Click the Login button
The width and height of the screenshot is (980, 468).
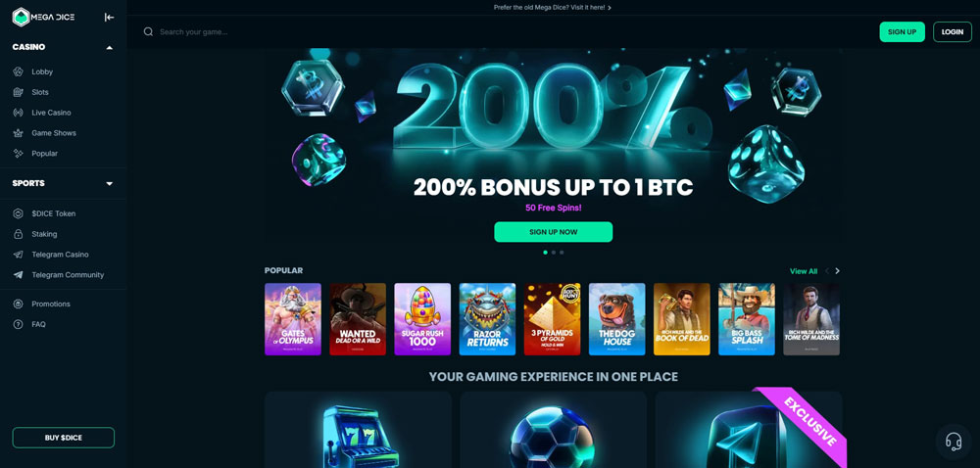click(x=952, y=32)
